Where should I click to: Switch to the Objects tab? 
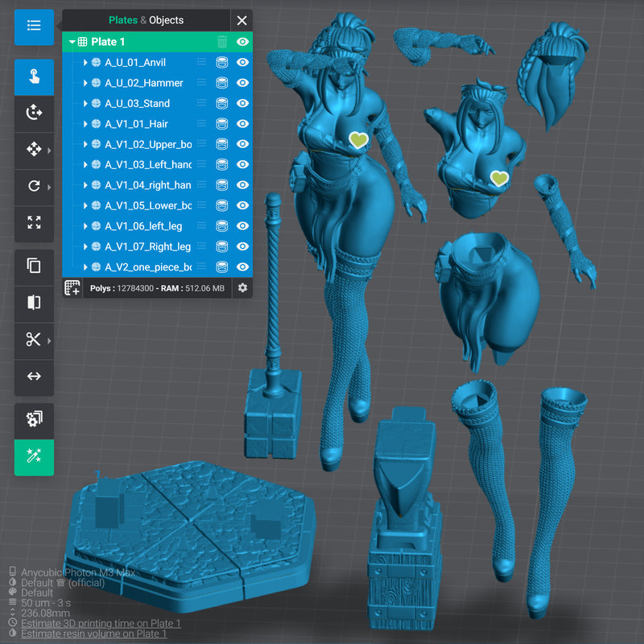point(167,20)
